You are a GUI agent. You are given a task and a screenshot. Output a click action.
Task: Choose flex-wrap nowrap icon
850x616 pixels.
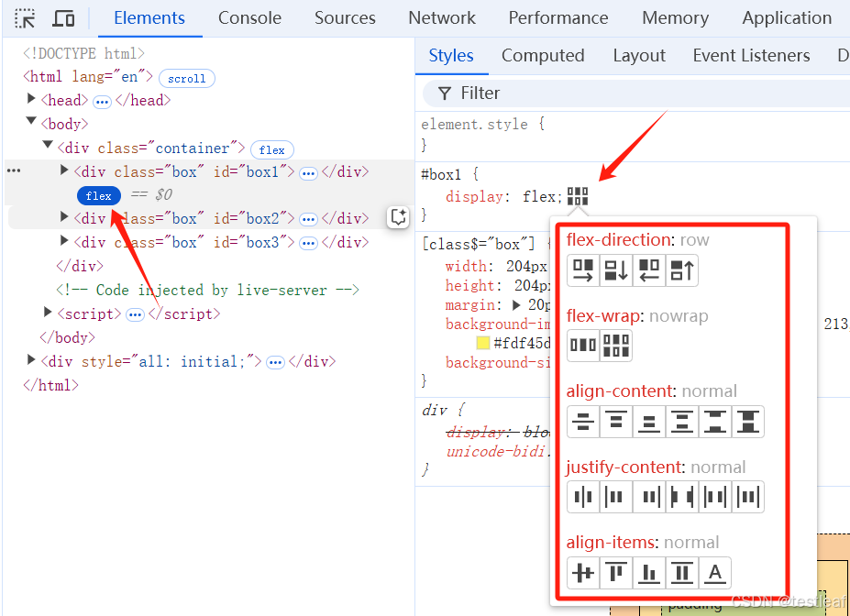tap(583, 346)
